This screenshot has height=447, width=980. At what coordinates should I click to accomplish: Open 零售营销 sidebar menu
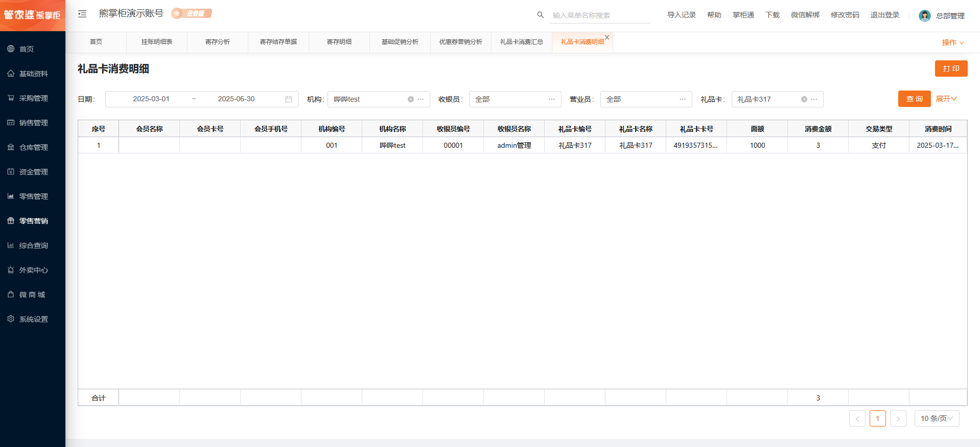tap(33, 221)
